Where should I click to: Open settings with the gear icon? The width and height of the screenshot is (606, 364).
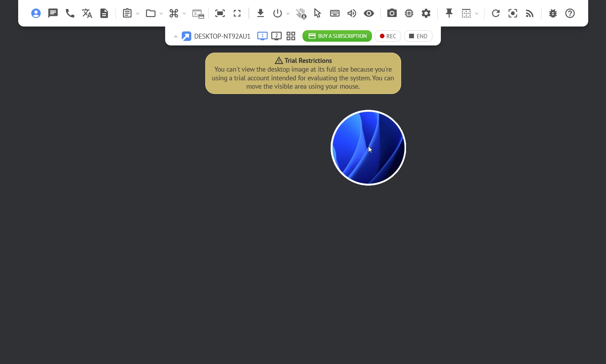pyautogui.click(x=426, y=14)
